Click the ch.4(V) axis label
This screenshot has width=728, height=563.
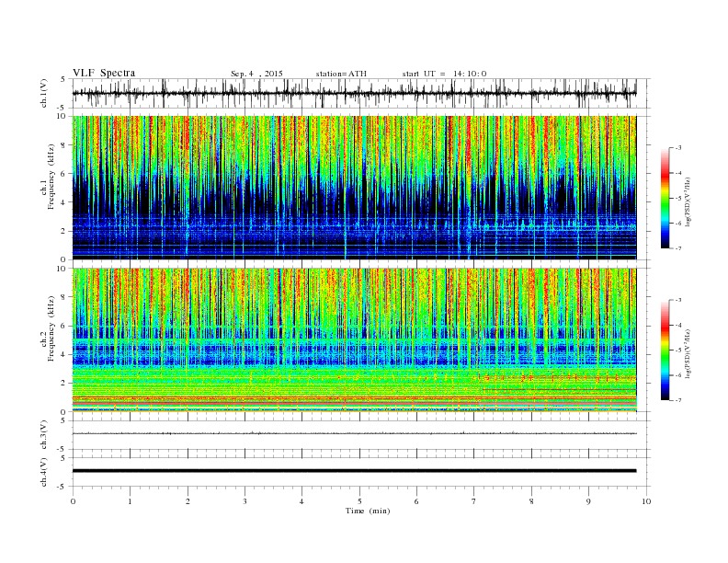coord(44,472)
